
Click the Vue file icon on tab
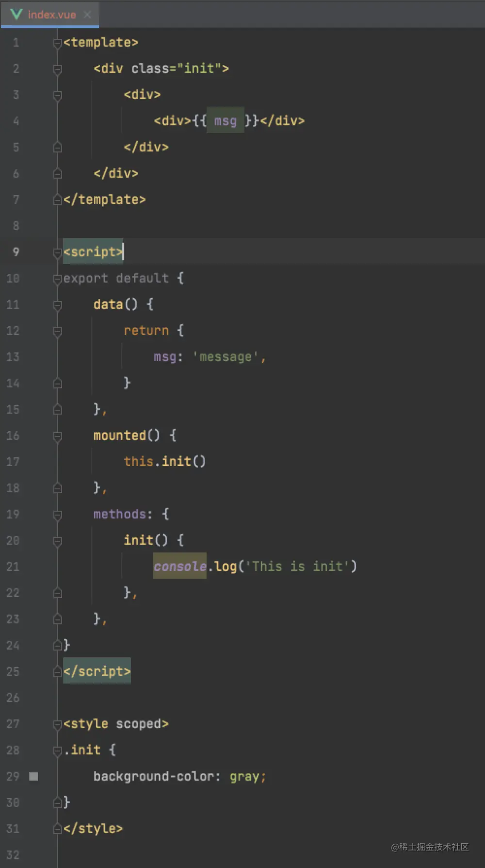[16, 15]
